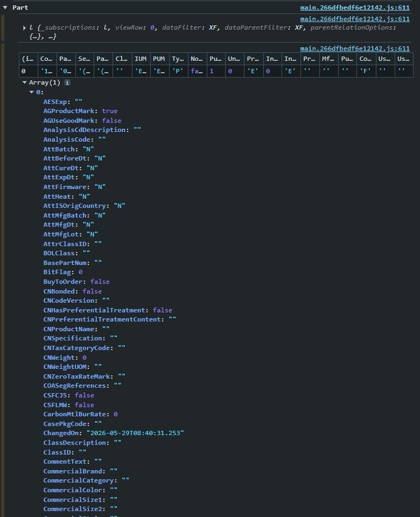This screenshot has height=517, width=420.
Task: Select the table cell with value 1
Action: [216, 71]
